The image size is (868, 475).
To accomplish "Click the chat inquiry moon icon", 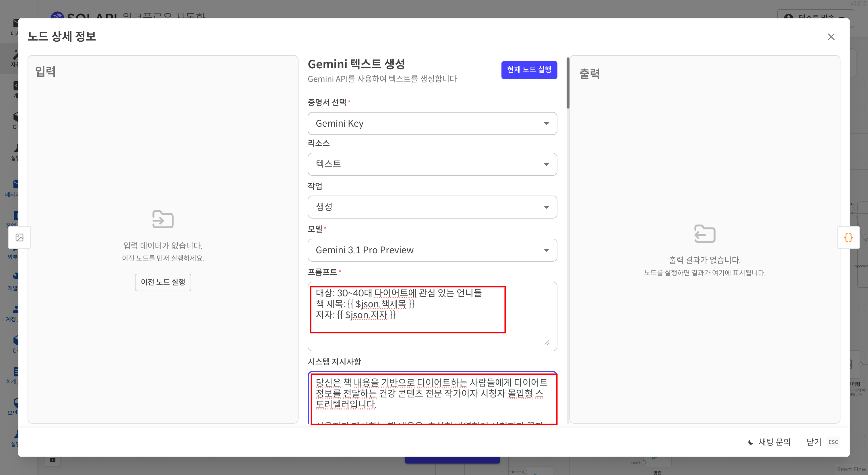I will [x=751, y=442].
